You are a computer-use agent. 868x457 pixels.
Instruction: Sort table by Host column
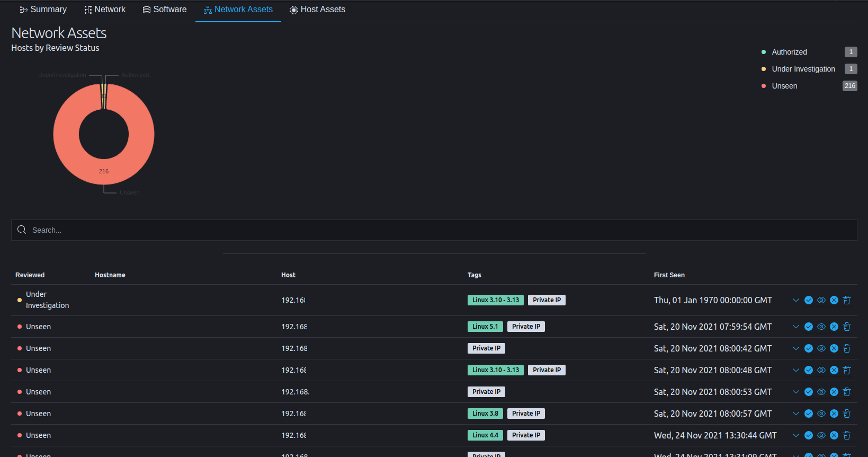point(288,275)
